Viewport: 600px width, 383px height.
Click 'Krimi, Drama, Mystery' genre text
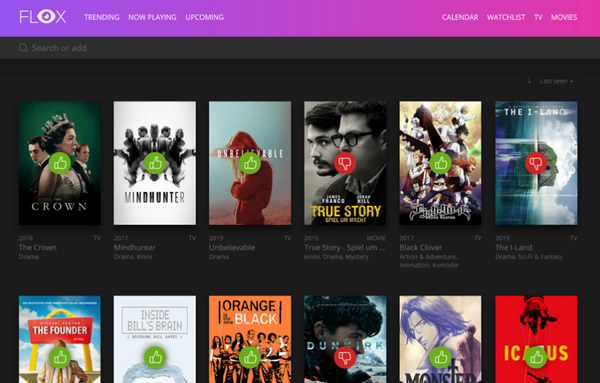click(x=336, y=257)
